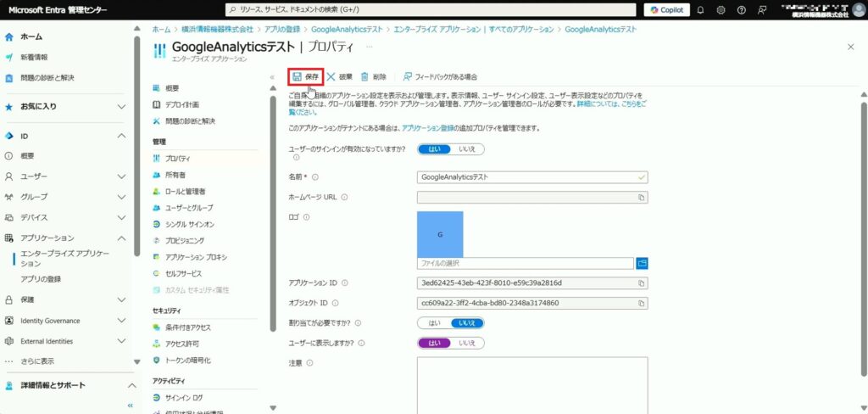Open フィードバックがある場合 feedback button
Image resolution: width=868 pixels, height=414 pixels.
click(x=440, y=77)
